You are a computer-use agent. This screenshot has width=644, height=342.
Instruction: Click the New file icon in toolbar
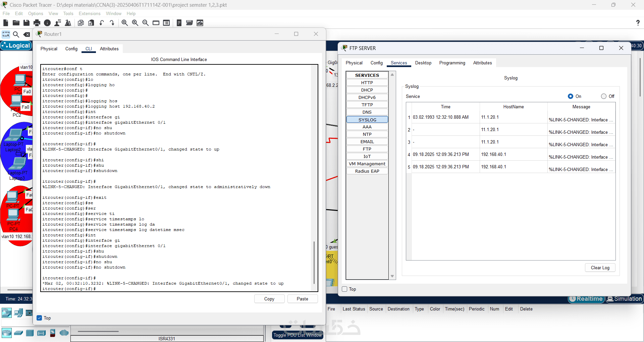pos(5,23)
